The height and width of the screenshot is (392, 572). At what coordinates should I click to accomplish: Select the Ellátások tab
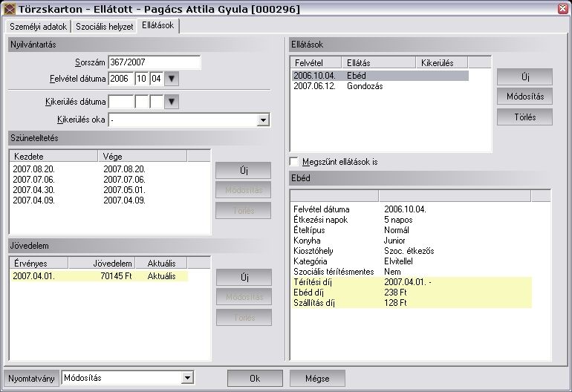[160, 27]
